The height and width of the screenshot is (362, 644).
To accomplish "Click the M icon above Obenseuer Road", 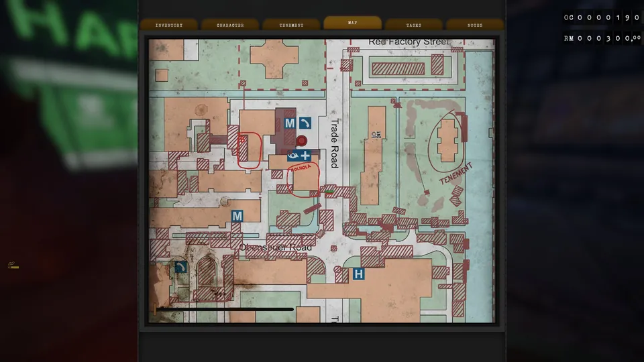I will [237, 216].
